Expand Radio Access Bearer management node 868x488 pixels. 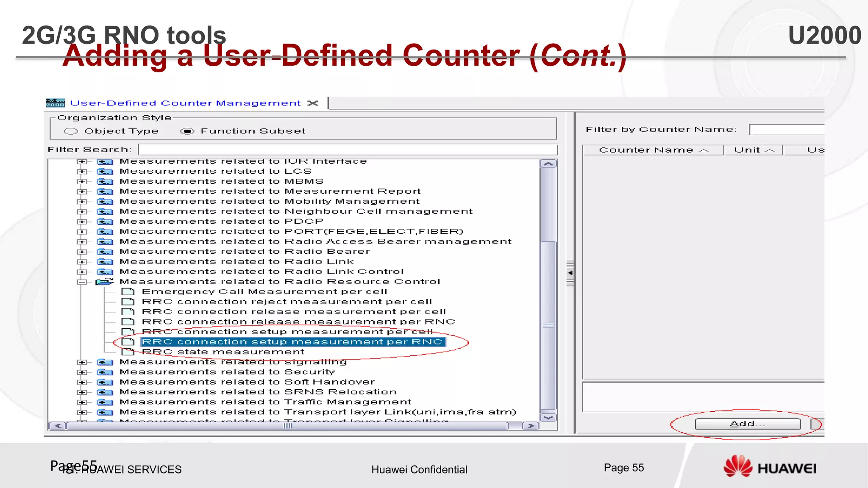click(x=82, y=242)
